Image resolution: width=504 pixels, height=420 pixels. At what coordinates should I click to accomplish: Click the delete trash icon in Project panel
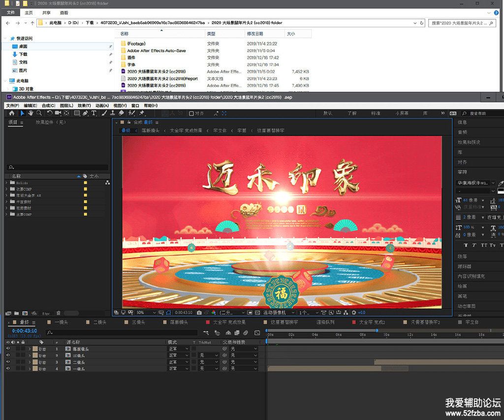58,313
